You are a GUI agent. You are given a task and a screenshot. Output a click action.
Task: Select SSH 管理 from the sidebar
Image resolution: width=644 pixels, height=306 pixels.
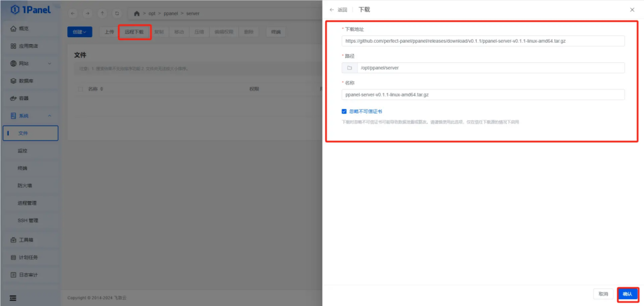coord(28,220)
